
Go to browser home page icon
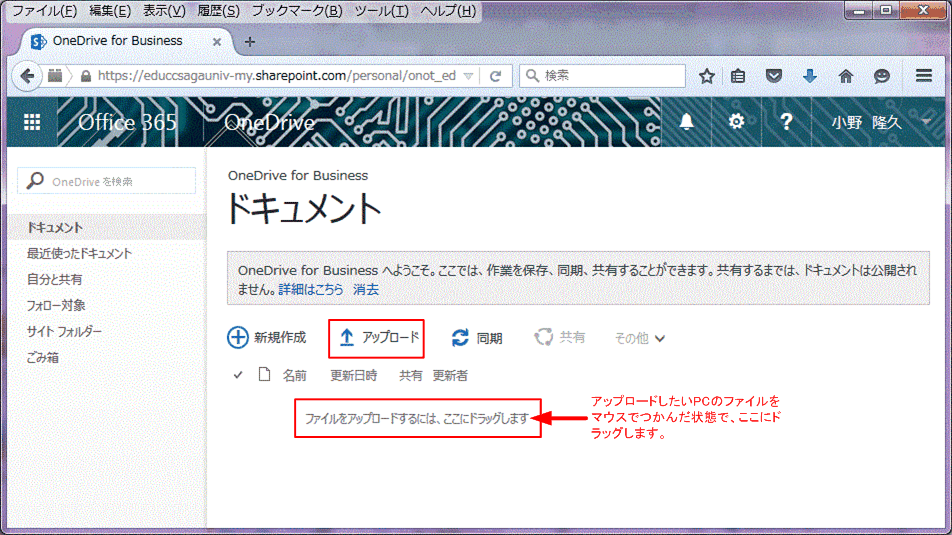tap(846, 76)
